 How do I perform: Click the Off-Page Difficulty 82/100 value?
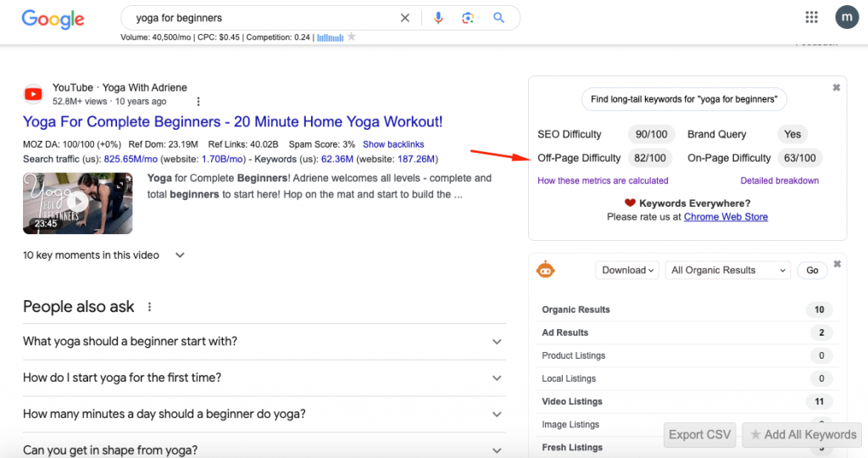click(650, 159)
